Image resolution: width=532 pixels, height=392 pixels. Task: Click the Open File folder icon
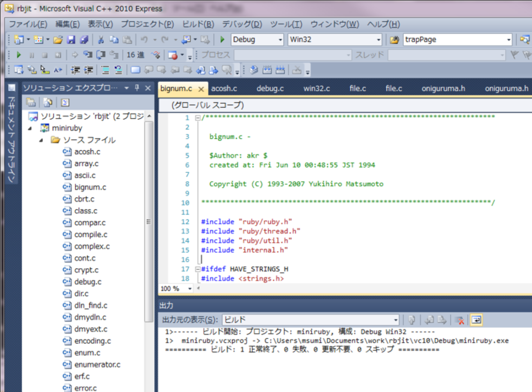pos(58,40)
